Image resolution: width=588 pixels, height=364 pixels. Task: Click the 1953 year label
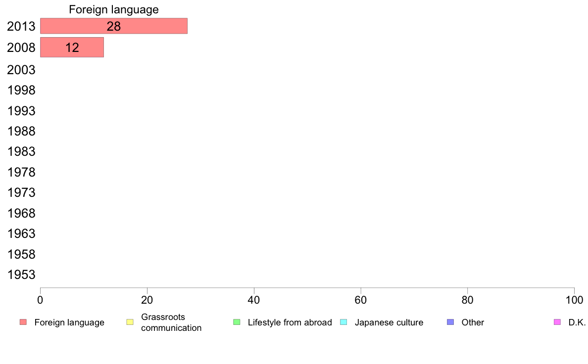pos(21,275)
